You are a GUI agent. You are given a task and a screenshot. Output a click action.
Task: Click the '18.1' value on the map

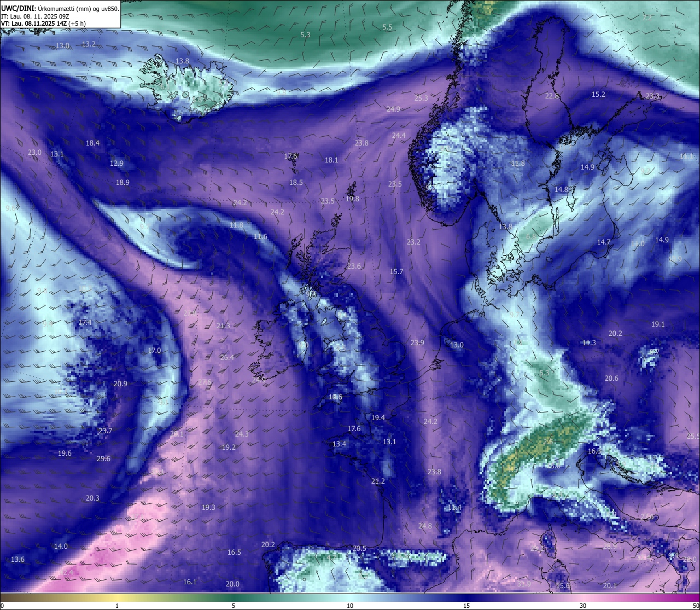tap(331, 160)
